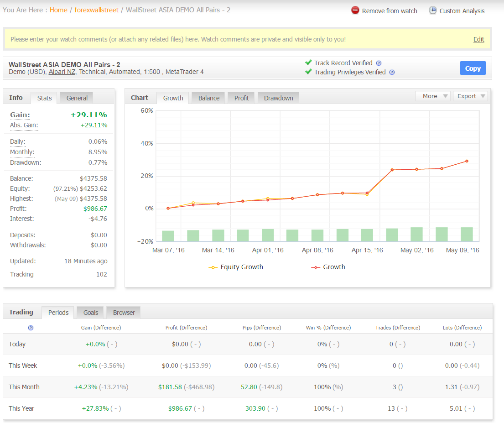Click the green Track Record Verified checkmark

(x=308, y=63)
